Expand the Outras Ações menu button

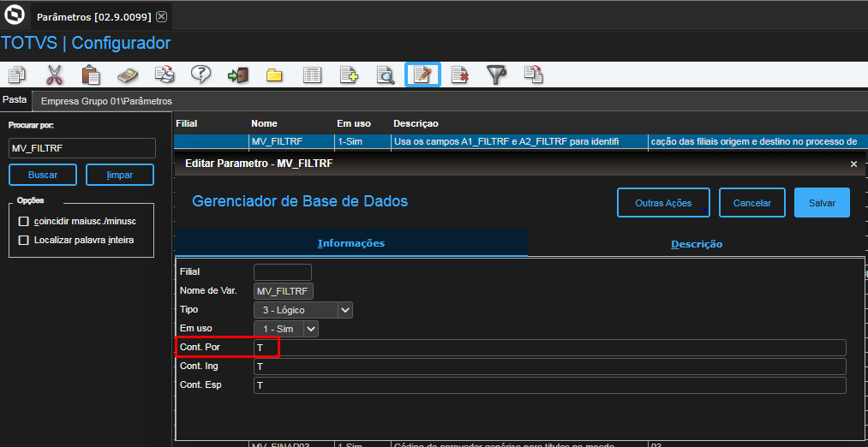[663, 202]
